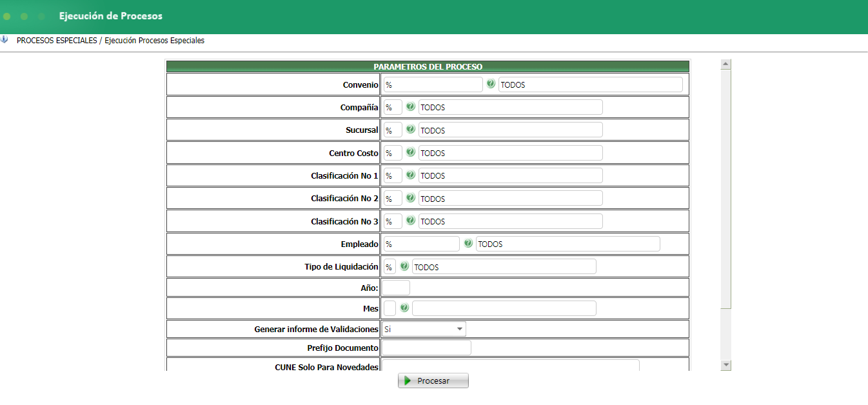Screen dimensions: 868x405
Task: Focus the Centro Costo description field
Action: coord(511,153)
